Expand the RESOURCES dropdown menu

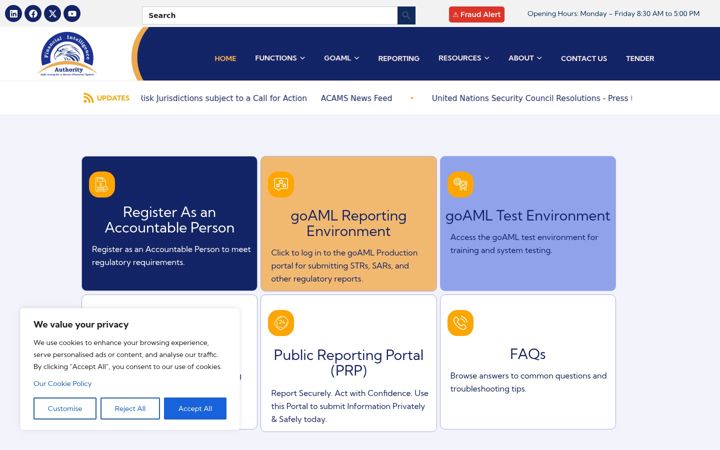pyautogui.click(x=464, y=58)
